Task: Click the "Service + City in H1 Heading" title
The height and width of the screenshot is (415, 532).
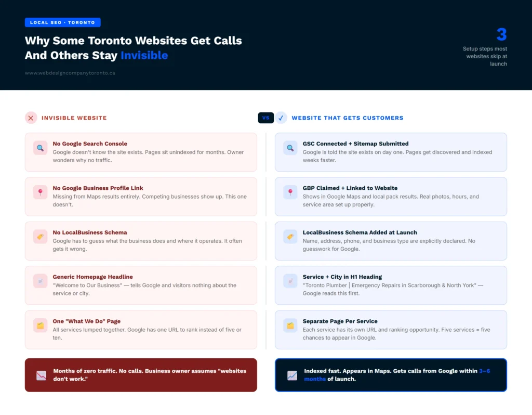Action: [x=342, y=277]
